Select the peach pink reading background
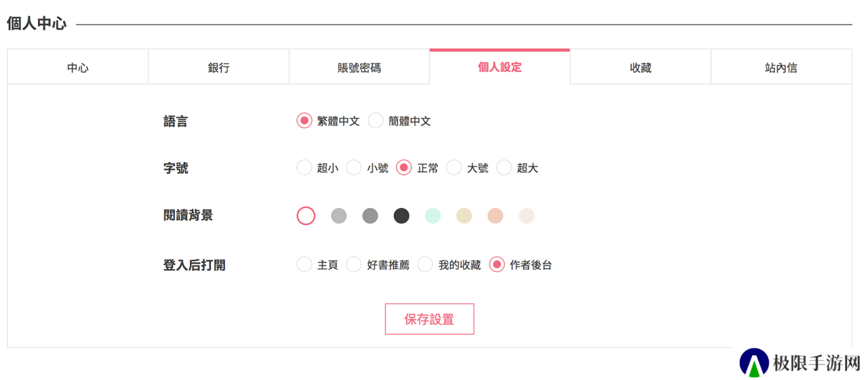The width and height of the screenshot is (868, 380). (495, 215)
